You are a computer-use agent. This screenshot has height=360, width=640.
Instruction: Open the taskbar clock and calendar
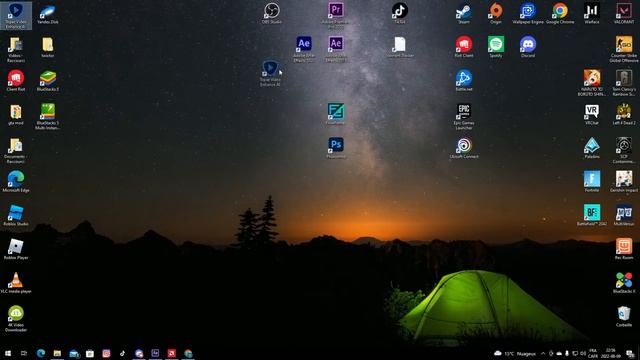(611, 353)
